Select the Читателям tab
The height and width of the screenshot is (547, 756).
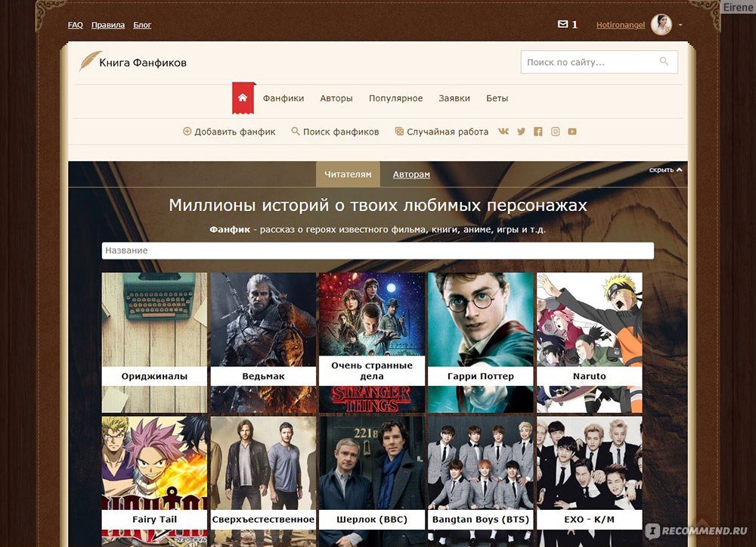348,175
